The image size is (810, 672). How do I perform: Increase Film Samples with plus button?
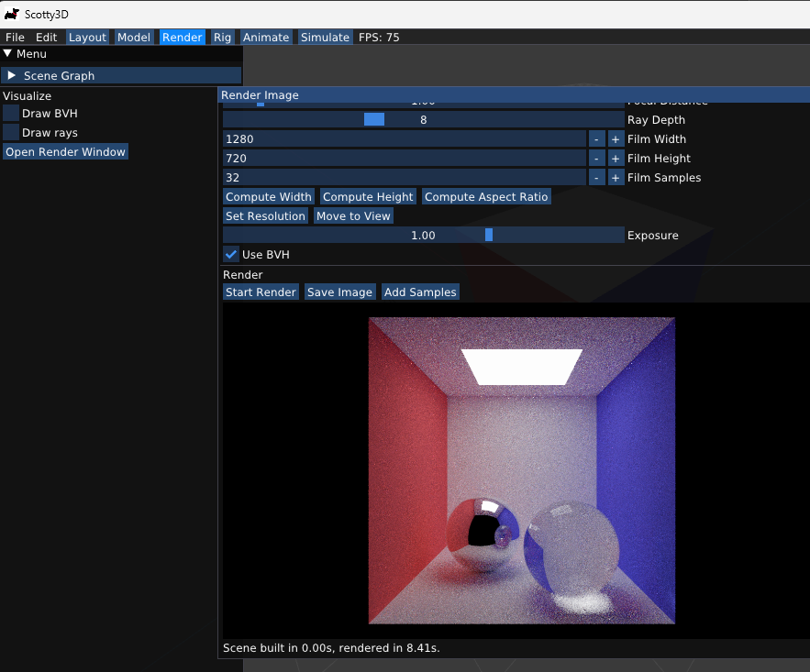pos(616,178)
